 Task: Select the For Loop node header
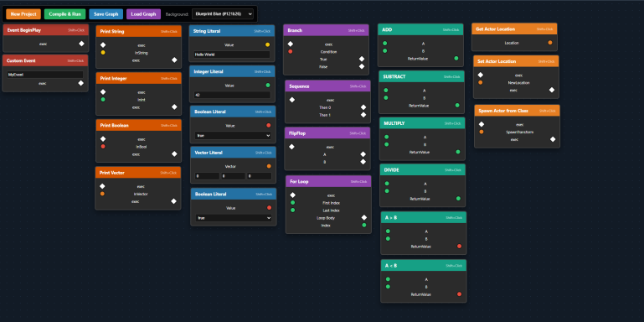coord(328,181)
